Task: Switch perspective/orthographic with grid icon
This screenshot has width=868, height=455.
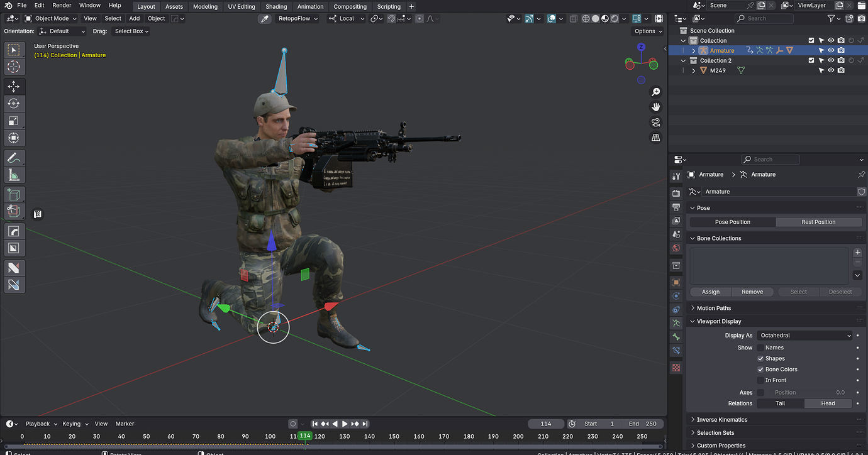Action: point(655,138)
